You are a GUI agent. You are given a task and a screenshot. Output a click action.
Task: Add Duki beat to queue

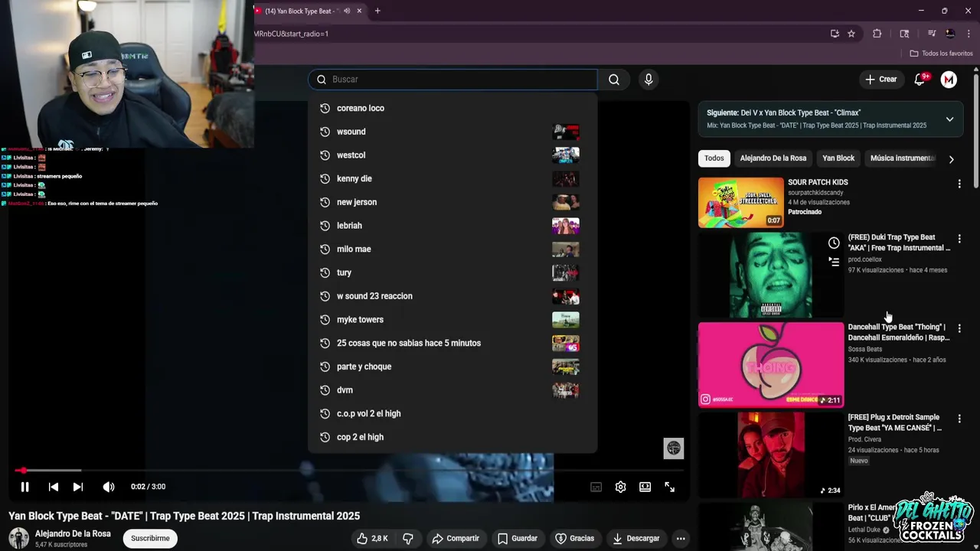pyautogui.click(x=834, y=262)
